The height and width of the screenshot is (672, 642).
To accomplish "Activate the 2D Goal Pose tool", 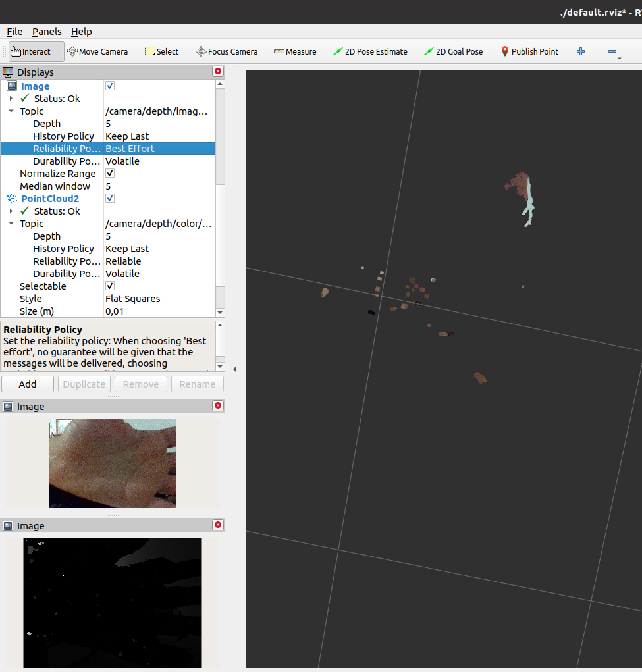I will 453,51.
